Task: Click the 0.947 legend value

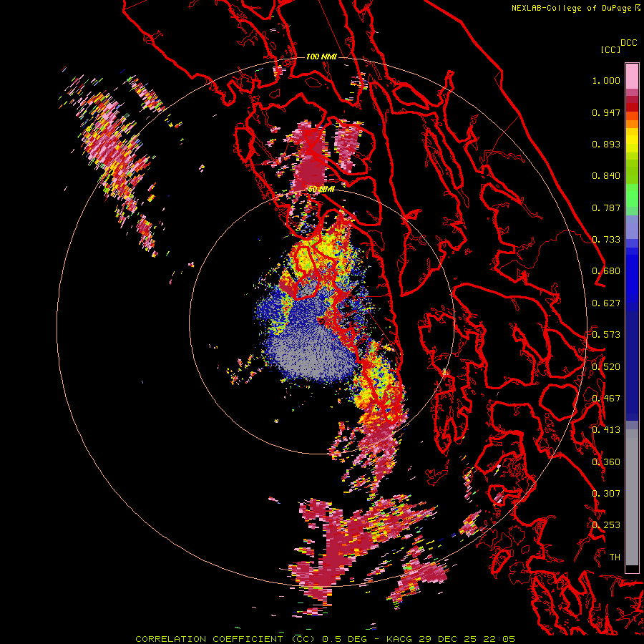Action: (606, 112)
